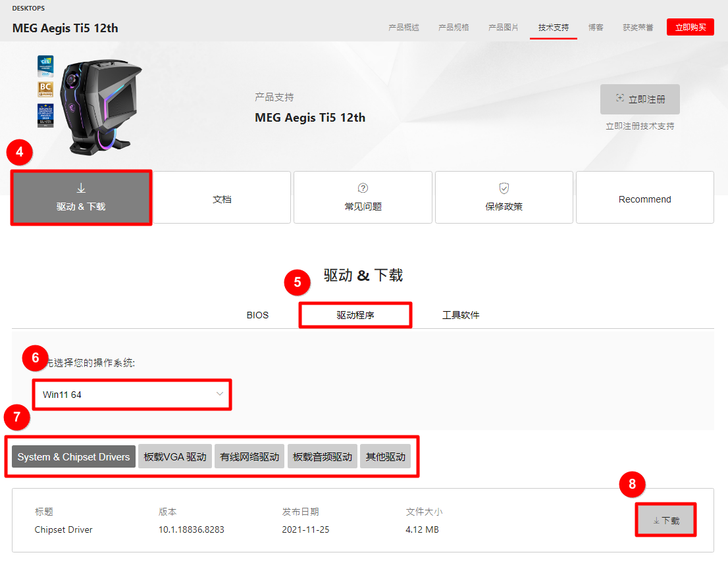This screenshot has width=728, height=563.
Task: Go to 产品规格 in top navigation
Action: tap(454, 28)
